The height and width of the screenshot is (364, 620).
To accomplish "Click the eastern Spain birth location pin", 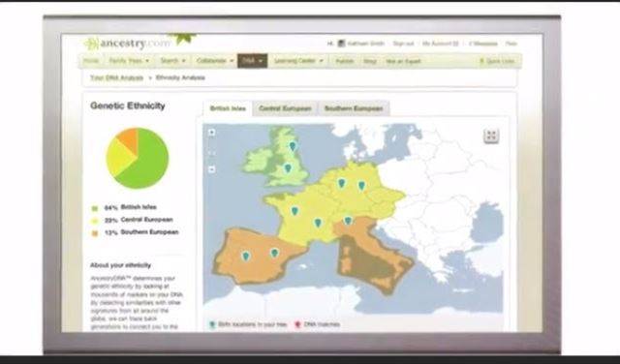I will [x=274, y=253].
